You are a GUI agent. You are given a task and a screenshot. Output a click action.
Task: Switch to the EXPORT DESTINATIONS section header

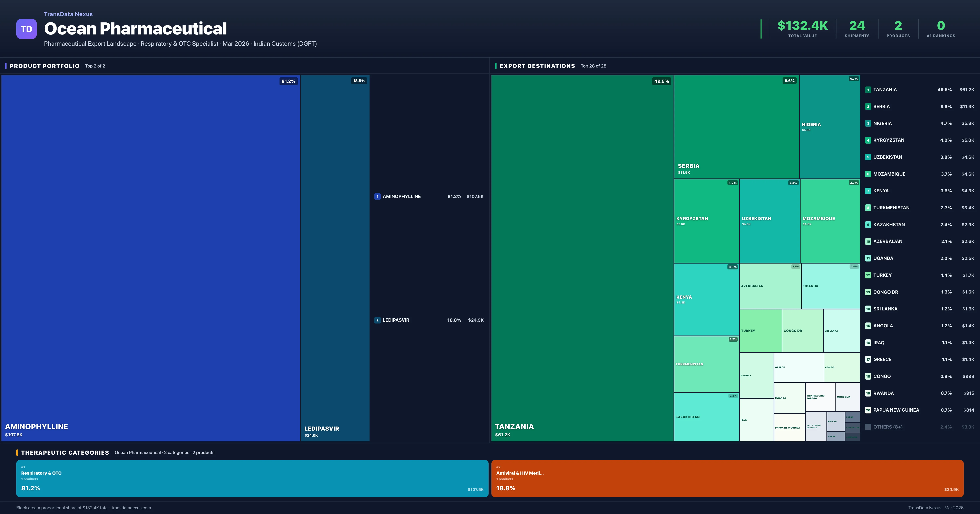point(537,66)
